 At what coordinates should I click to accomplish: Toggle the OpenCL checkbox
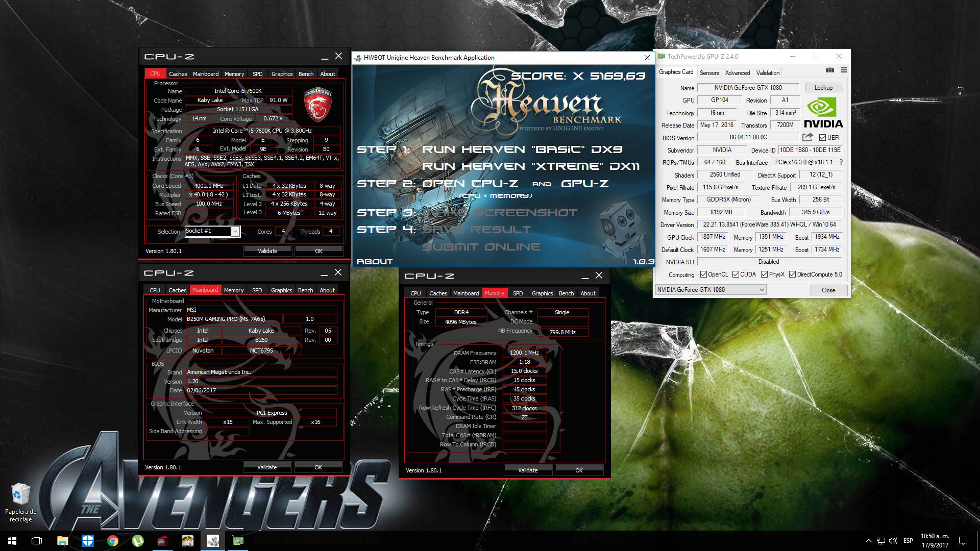pyautogui.click(x=703, y=274)
